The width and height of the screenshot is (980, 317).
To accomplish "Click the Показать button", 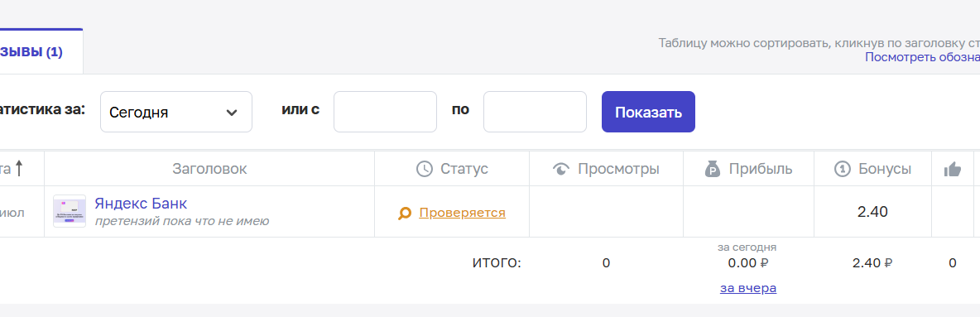I will [x=648, y=112].
